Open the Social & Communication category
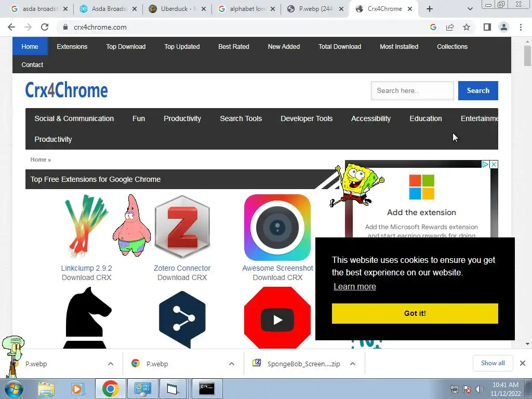The image size is (532, 399). (74, 118)
